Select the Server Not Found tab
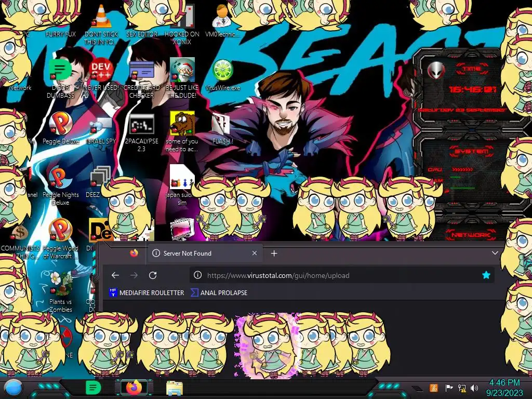 [x=205, y=253]
